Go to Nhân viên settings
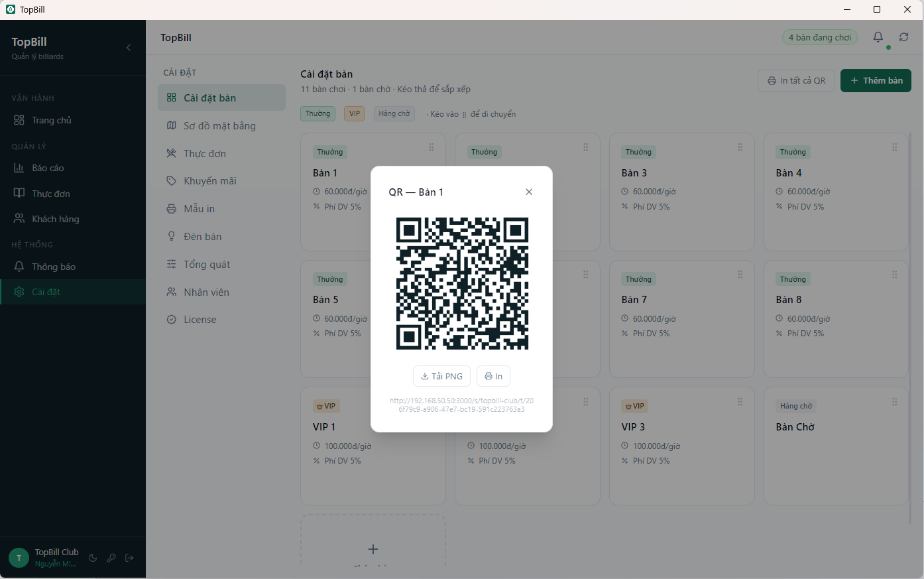Viewport: 924px width, 579px height. tap(221, 292)
